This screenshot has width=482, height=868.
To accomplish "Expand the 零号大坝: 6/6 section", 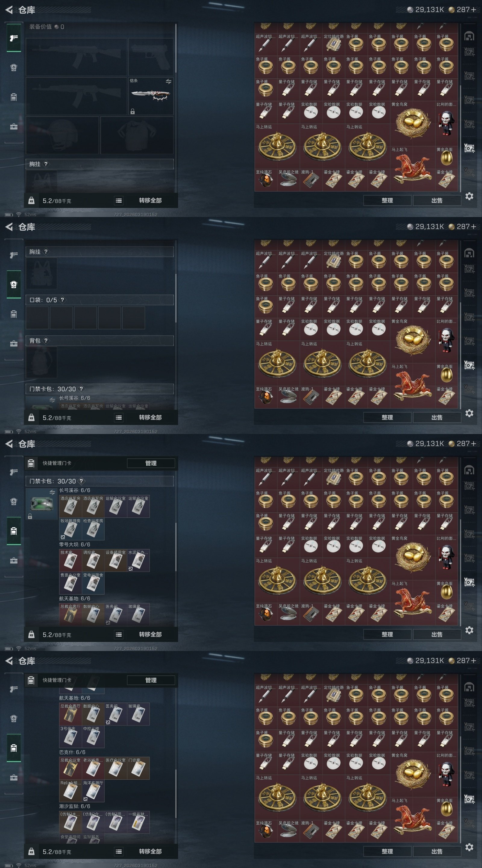I will 74,545.
